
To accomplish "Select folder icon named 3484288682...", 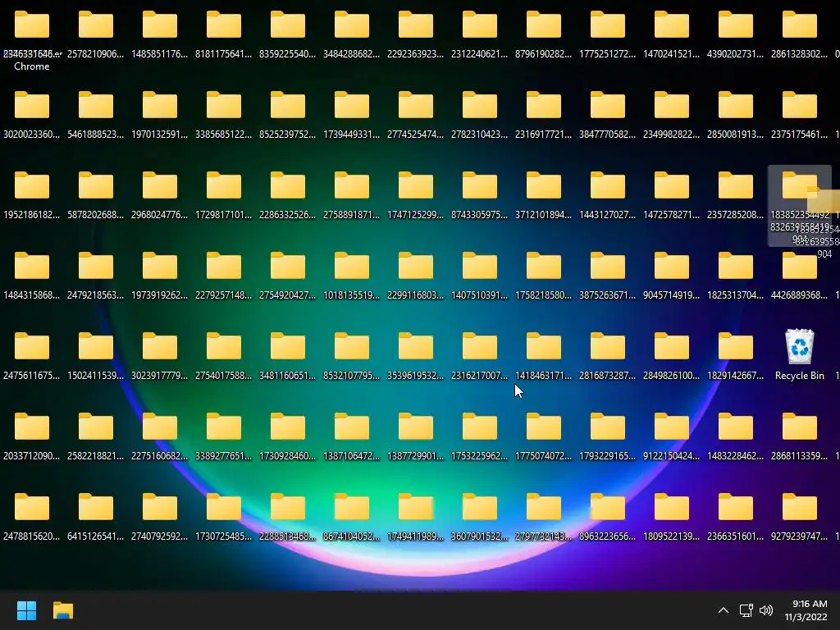I will (352, 25).
